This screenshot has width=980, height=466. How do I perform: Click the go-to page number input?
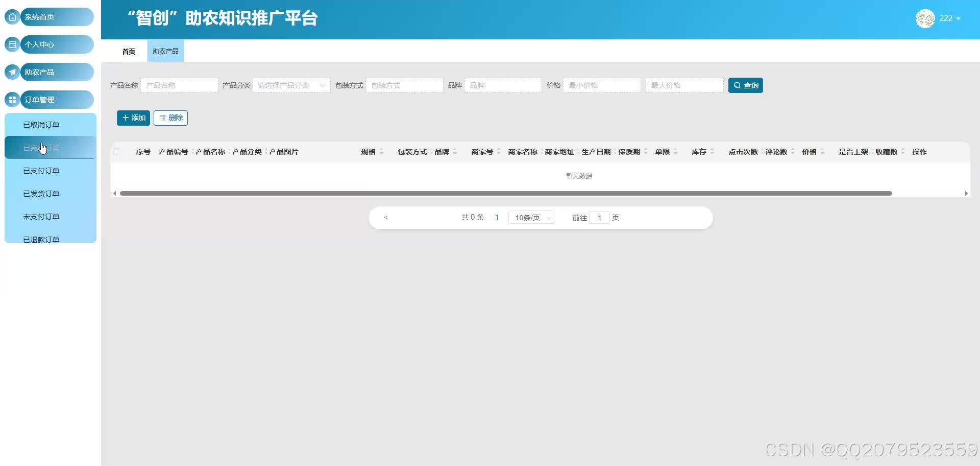599,218
